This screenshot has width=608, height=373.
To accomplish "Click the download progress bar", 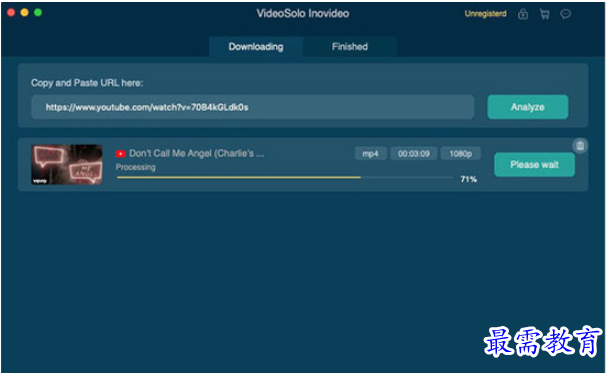I will pos(285,178).
